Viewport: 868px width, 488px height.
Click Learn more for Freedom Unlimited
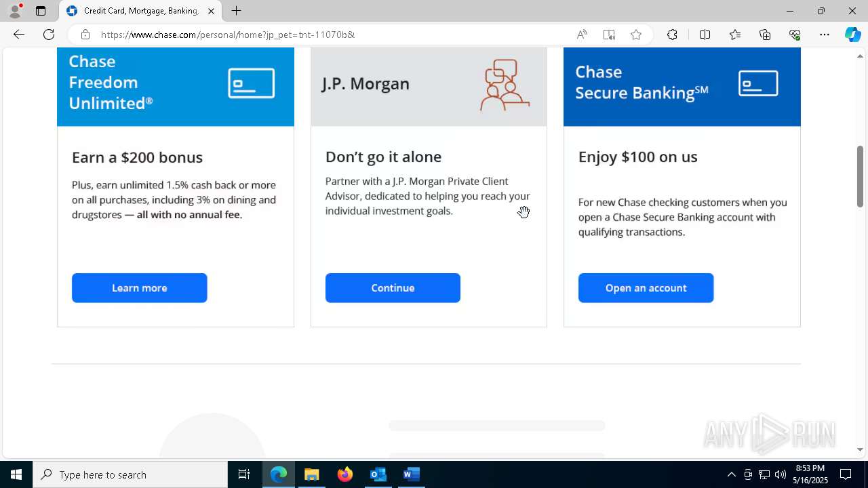click(x=139, y=288)
